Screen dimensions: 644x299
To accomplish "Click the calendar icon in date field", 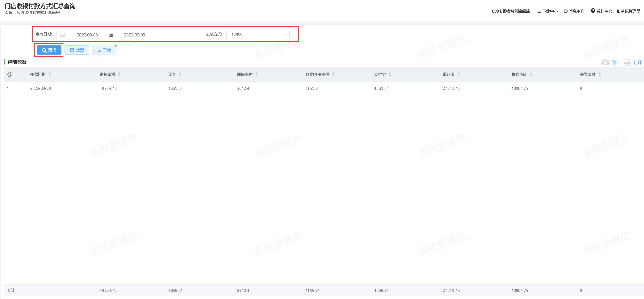I will (x=63, y=35).
